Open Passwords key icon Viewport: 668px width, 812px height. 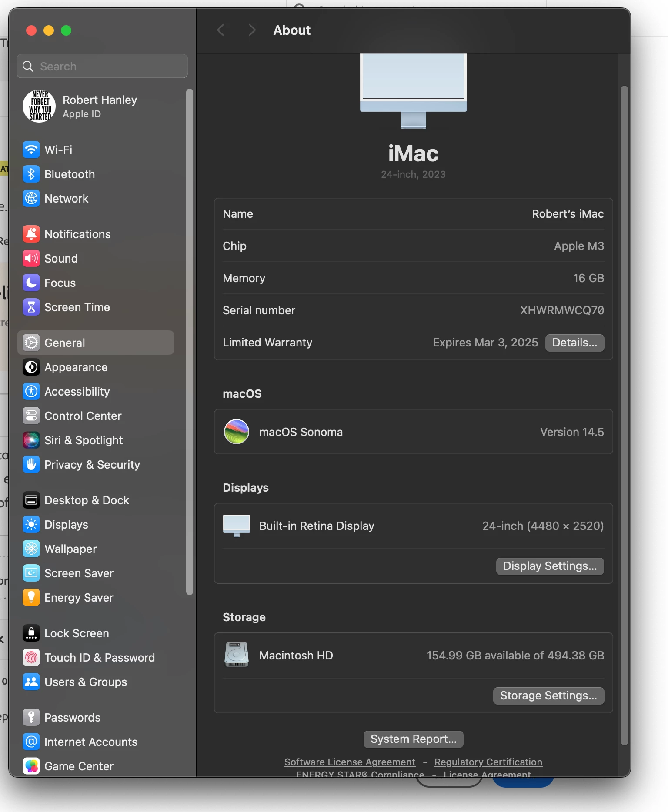pyautogui.click(x=31, y=718)
